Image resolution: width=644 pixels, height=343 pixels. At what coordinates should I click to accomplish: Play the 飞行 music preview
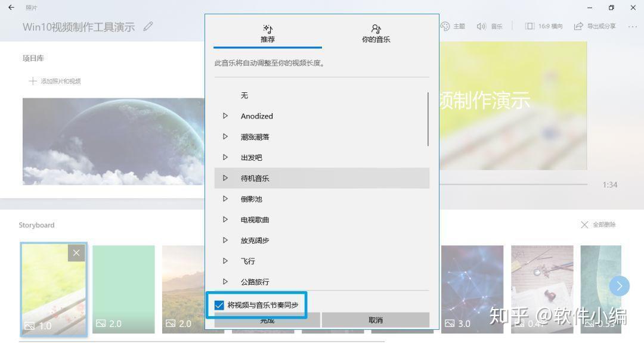point(226,261)
